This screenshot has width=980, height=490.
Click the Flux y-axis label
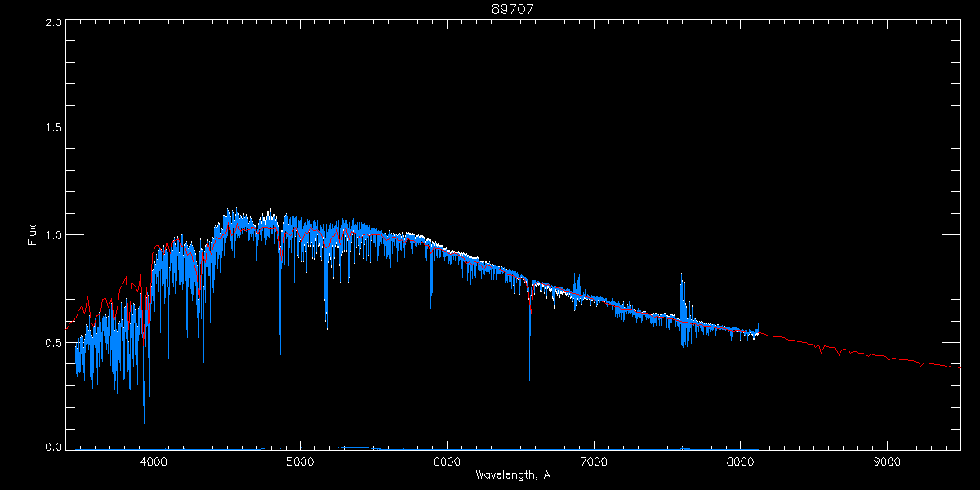click(33, 234)
